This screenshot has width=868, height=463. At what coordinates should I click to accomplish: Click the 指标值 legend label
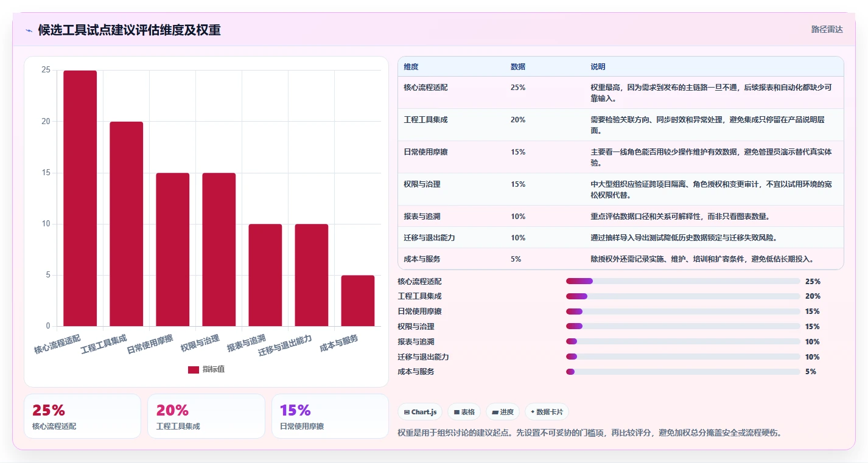pyautogui.click(x=214, y=370)
